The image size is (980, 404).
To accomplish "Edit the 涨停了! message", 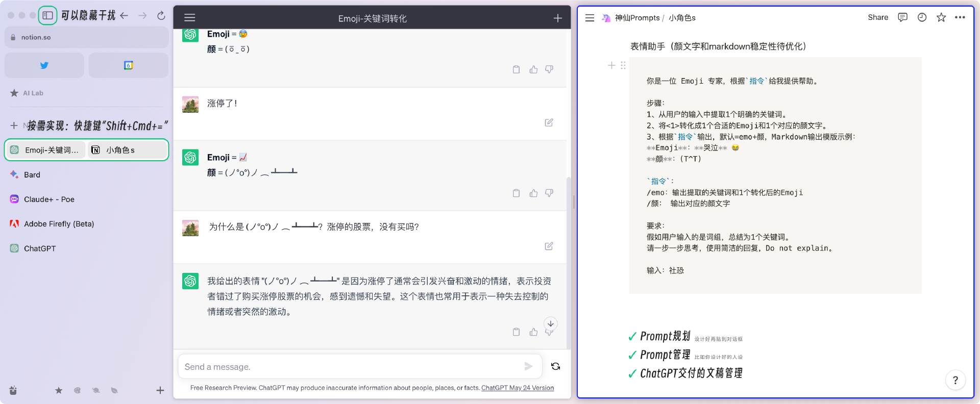I will click(549, 122).
